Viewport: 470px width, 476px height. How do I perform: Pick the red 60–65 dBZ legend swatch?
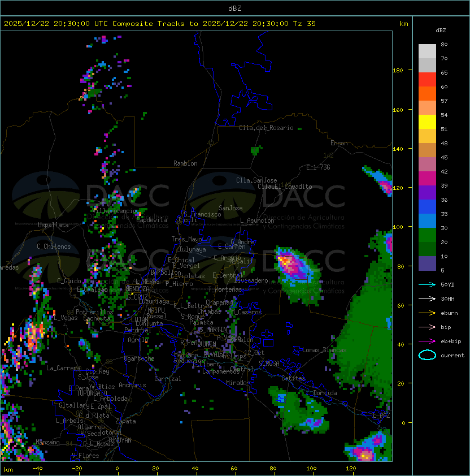427,80
